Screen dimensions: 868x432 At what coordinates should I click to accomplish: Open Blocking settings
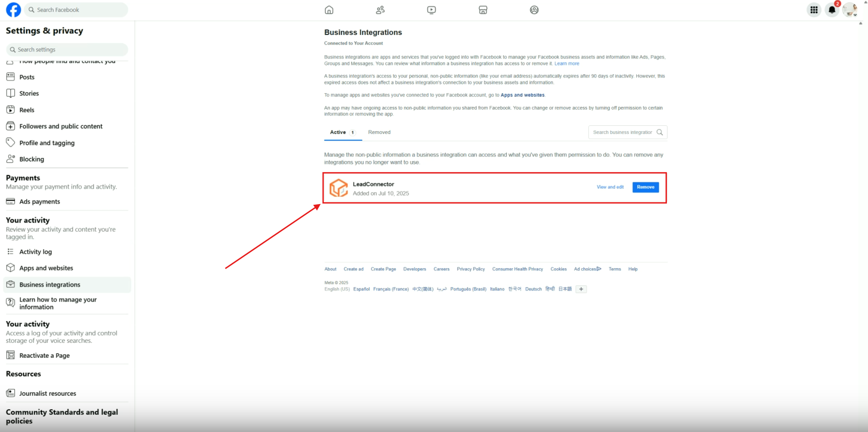click(x=67, y=159)
